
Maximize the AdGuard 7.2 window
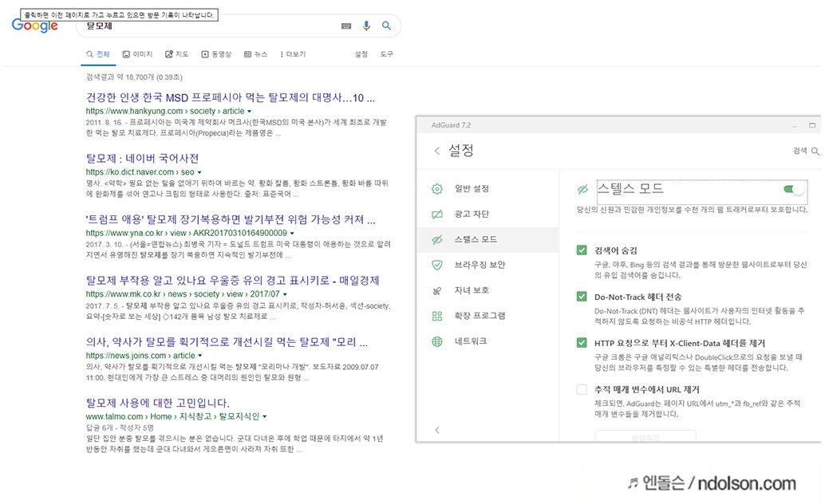pyautogui.click(x=812, y=125)
